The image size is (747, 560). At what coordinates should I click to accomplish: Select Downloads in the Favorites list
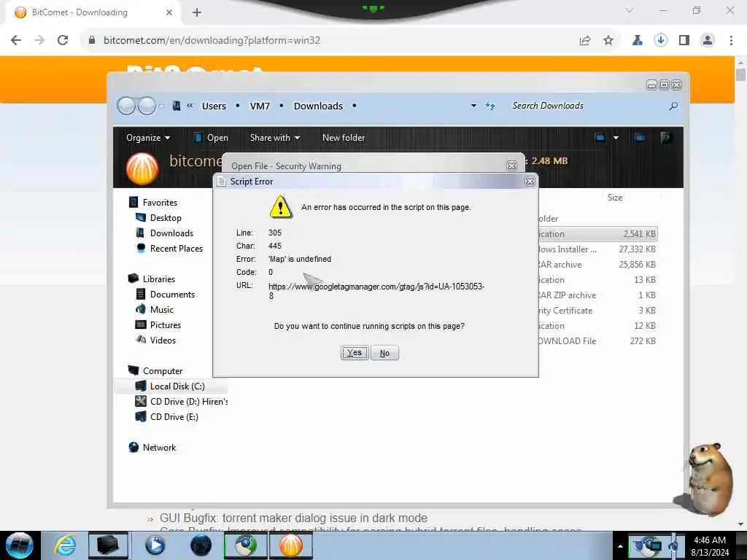coord(171,233)
